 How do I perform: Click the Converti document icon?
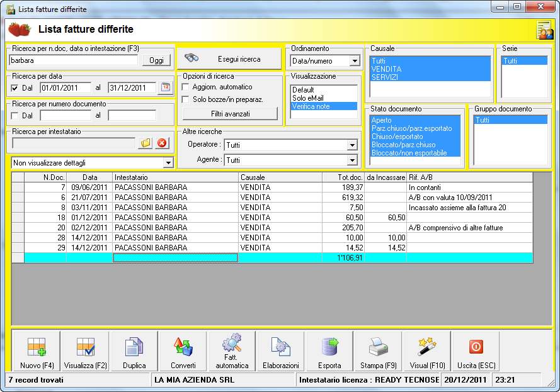tap(183, 347)
